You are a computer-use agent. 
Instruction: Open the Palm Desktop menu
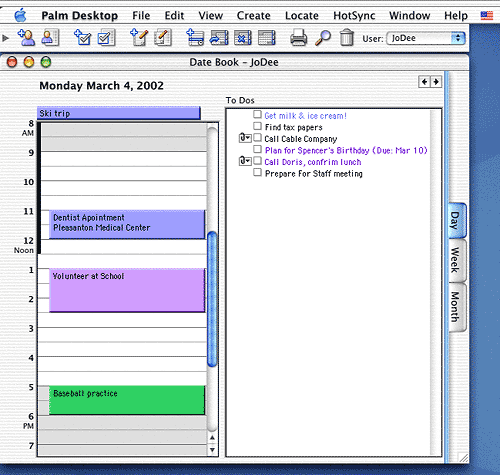pos(79,16)
